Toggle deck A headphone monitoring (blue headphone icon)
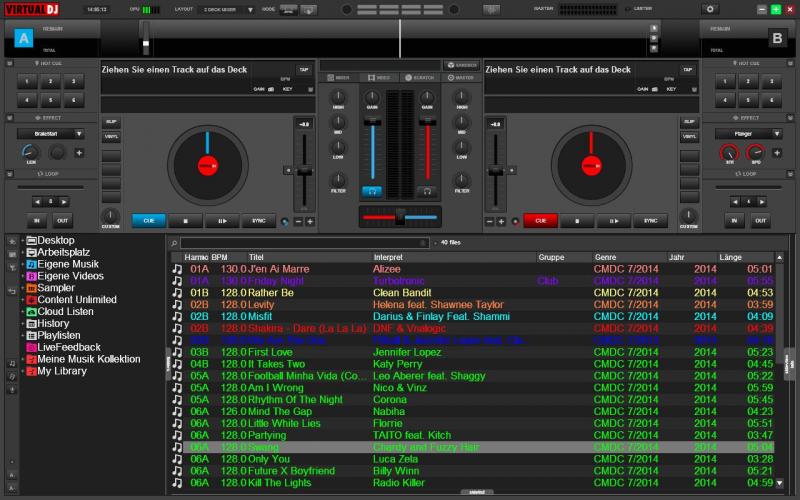Viewport: 800px width, 500px height. [x=372, y=190]
